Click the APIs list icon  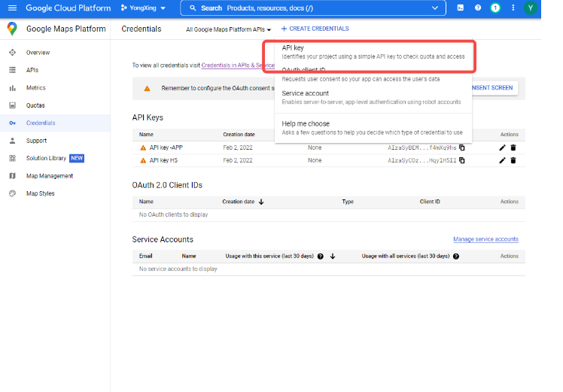13,70
